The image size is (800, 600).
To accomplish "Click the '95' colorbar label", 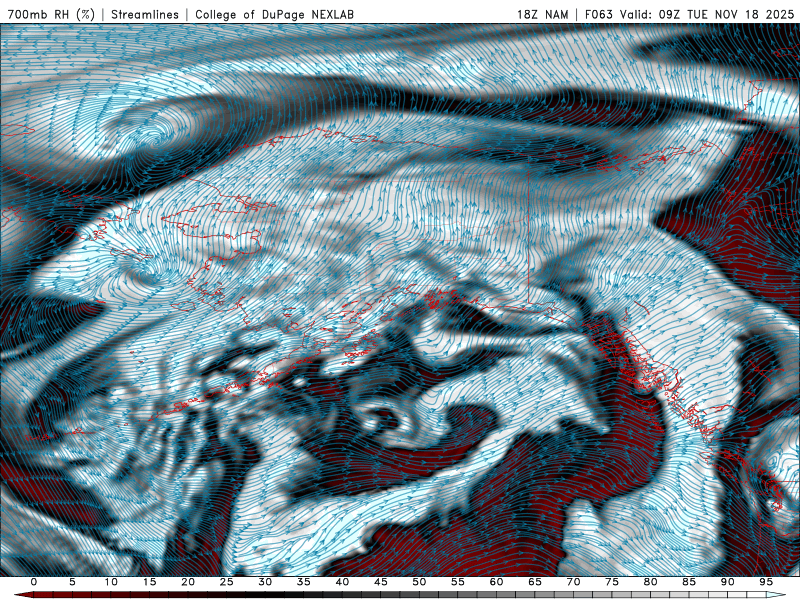I will [766, 582].
